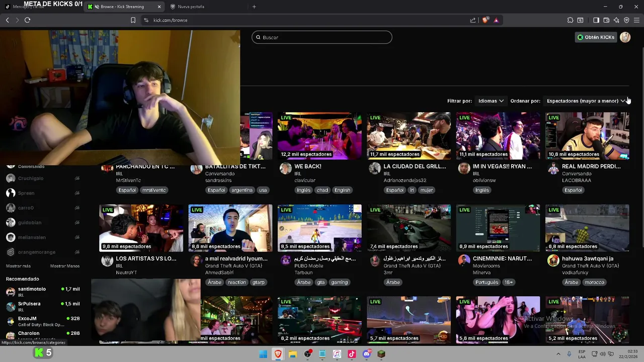Open TikTok from the taskbar
This screenshot has width=644, height=362.
click(352, 354)
